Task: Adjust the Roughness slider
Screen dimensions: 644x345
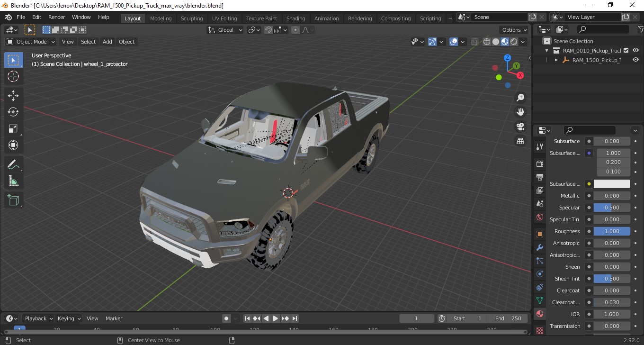Action: click(612, 231)
